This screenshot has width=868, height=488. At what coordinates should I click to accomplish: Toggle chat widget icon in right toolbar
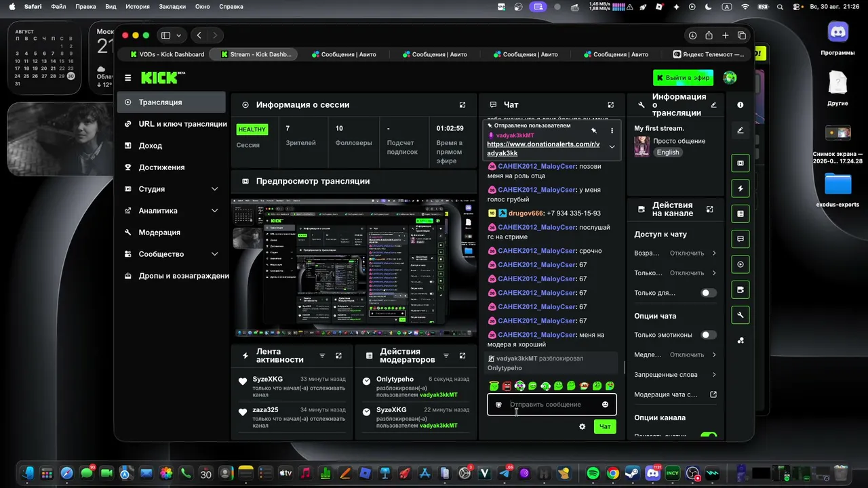coord(741,239)
